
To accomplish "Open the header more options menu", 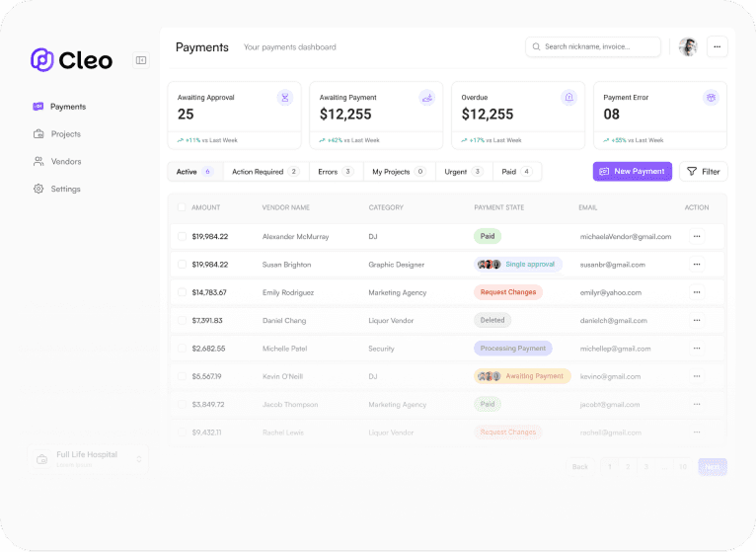I will (x=717, y=46).
